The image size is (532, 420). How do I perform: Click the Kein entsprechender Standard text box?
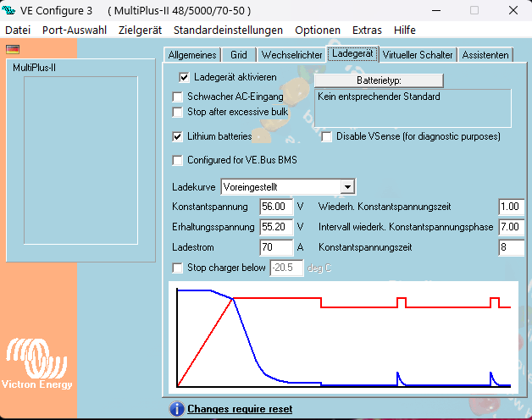(x=413, y=108)
